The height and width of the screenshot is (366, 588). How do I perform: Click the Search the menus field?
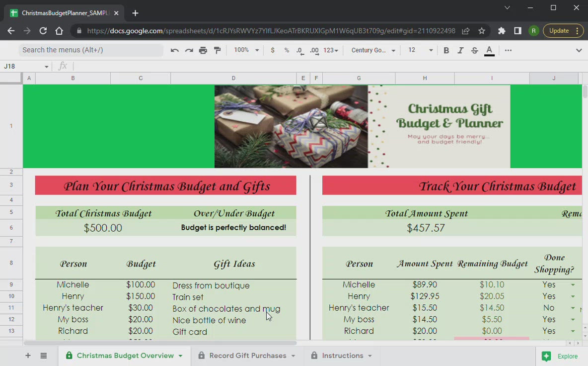[x=91, y=50]
